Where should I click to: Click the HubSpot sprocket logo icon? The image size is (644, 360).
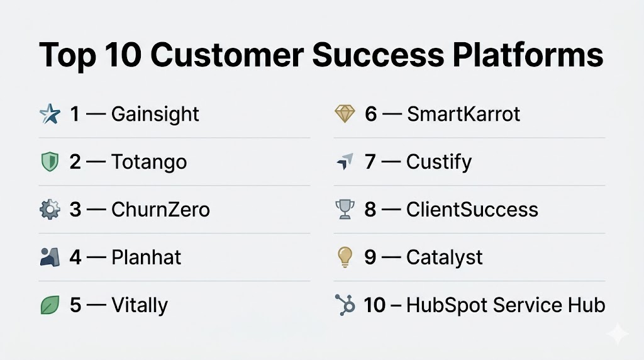click(345, 305)
